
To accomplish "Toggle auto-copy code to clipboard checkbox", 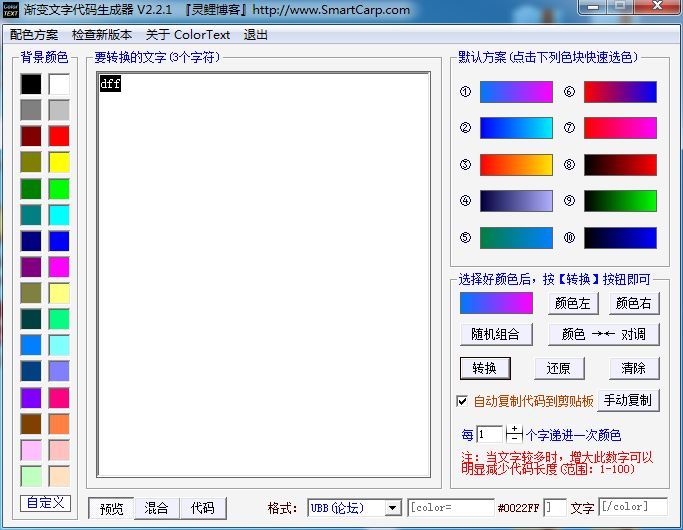I will coord(462,401).
